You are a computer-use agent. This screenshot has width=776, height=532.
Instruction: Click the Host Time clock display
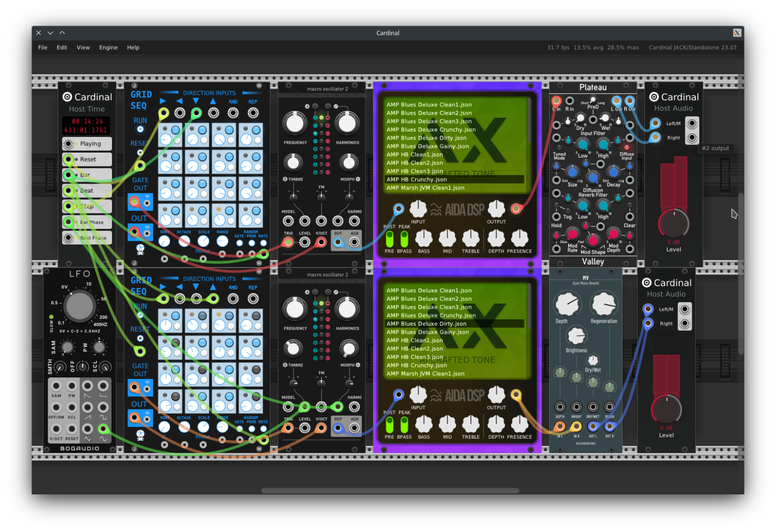point(86,125)
